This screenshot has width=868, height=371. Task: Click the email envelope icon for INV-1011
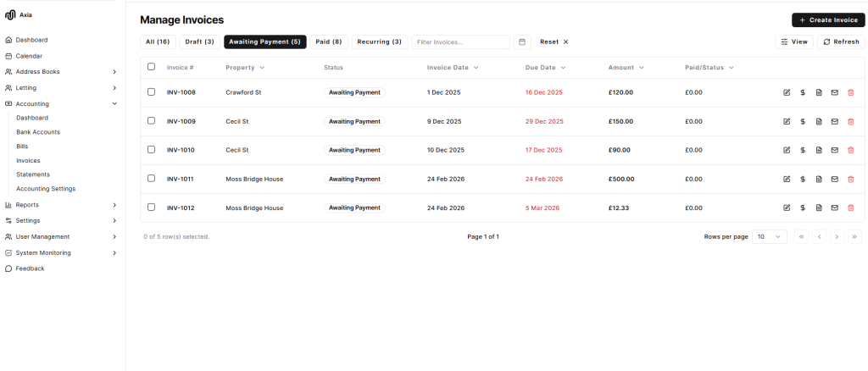[835, 179]
